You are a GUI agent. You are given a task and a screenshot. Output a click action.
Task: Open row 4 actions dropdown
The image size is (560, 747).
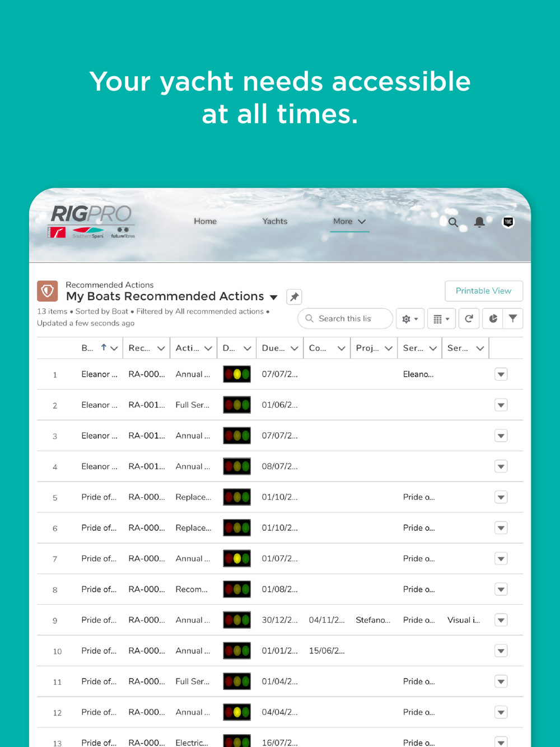tap(501, 466)
